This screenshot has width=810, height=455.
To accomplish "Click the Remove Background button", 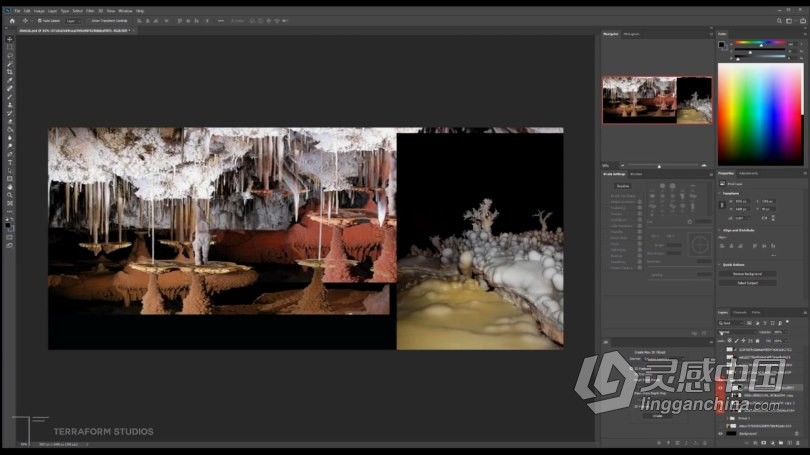I will click(746, 273).
